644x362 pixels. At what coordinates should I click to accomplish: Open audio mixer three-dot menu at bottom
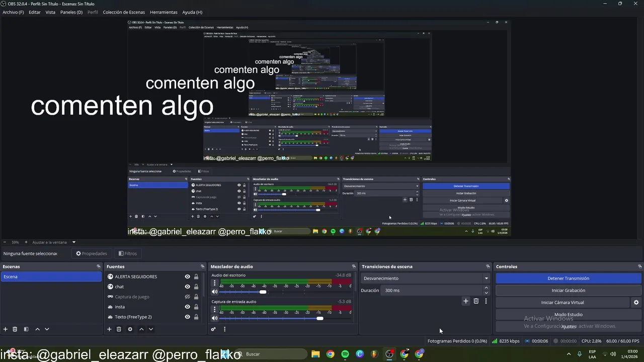point(224,329)
